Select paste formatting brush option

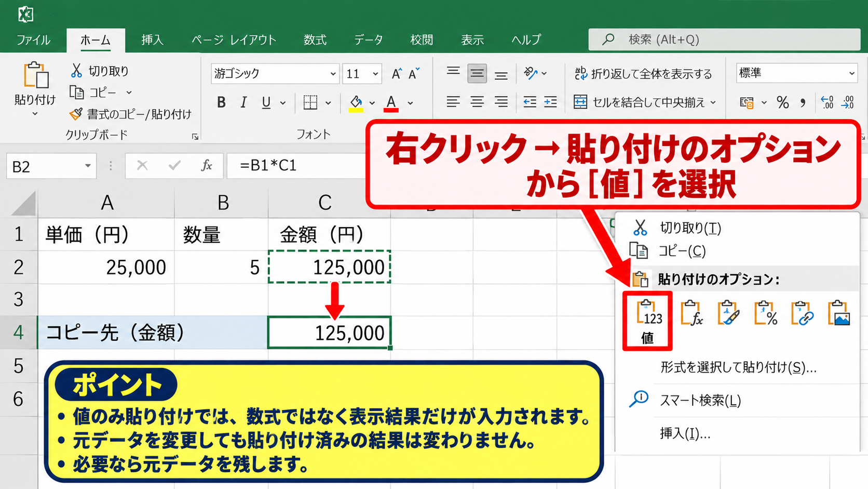pyautogui.click(x=728, y=313)
